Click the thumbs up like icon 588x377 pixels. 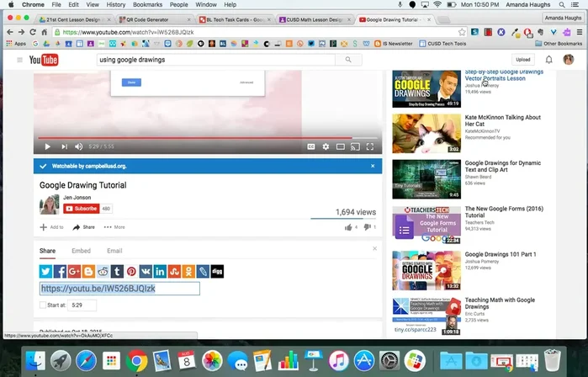coord(347,227)
